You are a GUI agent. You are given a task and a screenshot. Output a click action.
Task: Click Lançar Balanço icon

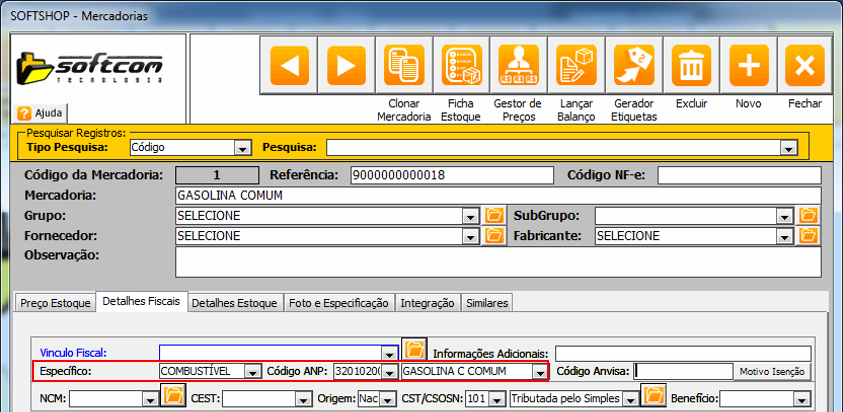coord(576,67)
